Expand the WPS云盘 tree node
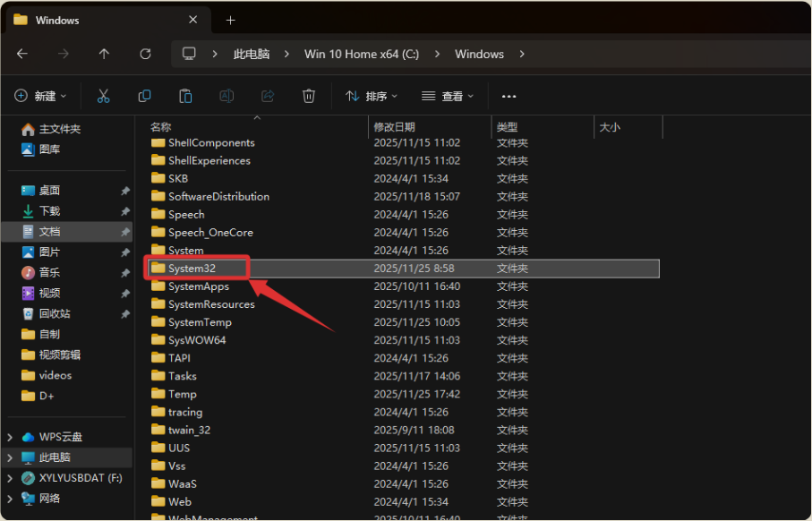Viewport: 812px width, 521px height. click(10, 437)
